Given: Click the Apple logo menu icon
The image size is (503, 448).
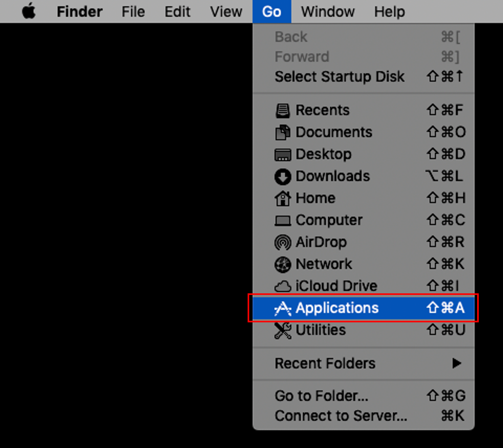Looking at the screenshot, I should coord(29,11).
